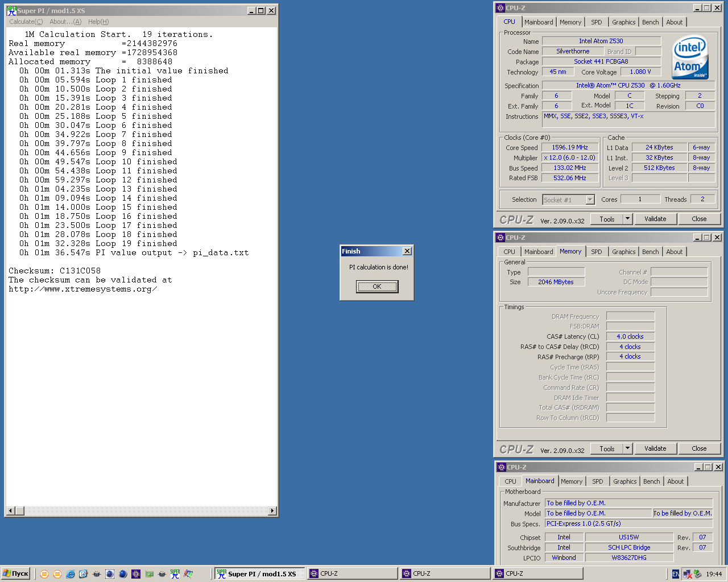The image size is (728, 582).
Task: Click the green graphics card Quick Launch icon
Action: [149, 574]
